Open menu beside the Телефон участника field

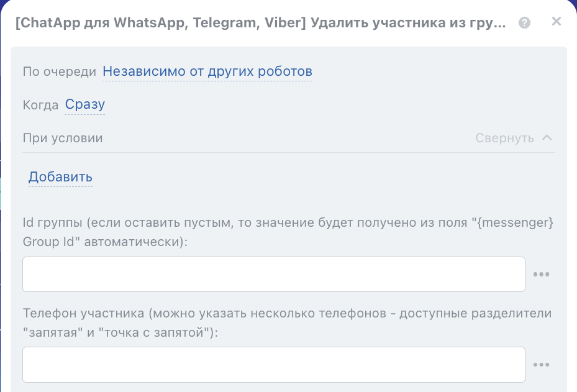(542, 365)
